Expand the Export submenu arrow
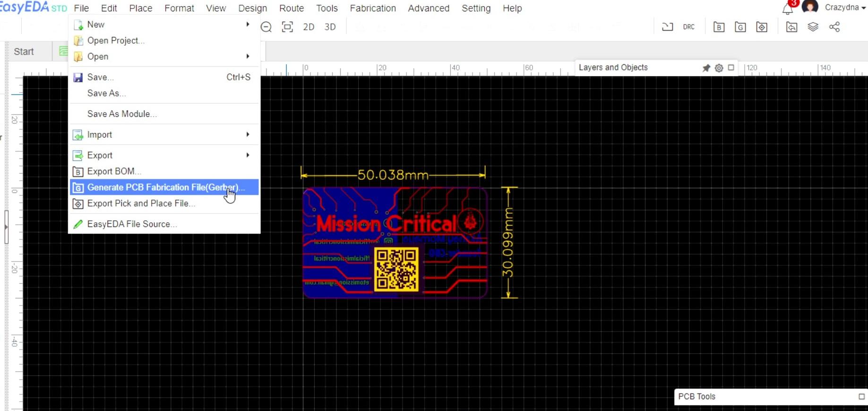The width and height of the screenshot is (868, 411). pyautogui.click(x=248, y=155)
